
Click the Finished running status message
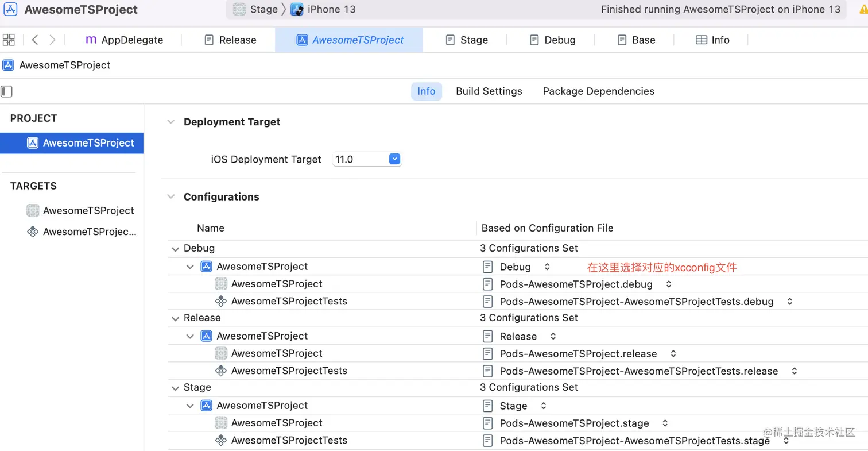tap(720, 9)
